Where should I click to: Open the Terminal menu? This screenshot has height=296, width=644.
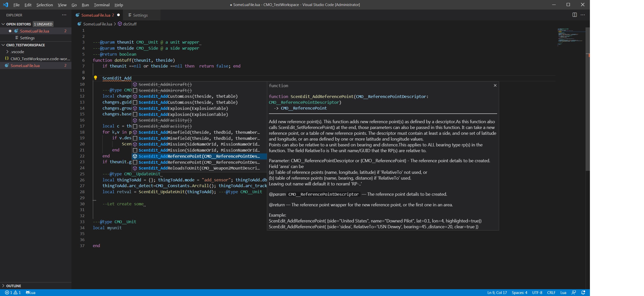102,5
